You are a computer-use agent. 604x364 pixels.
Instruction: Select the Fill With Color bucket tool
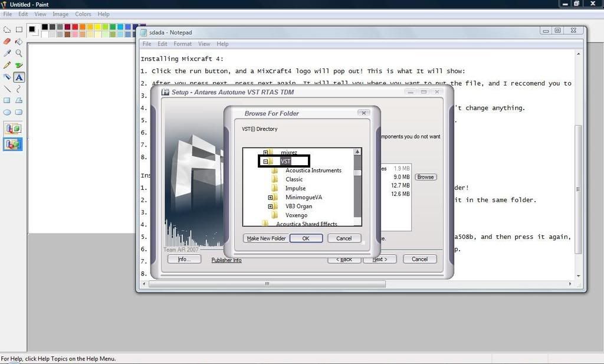(19, 41)
